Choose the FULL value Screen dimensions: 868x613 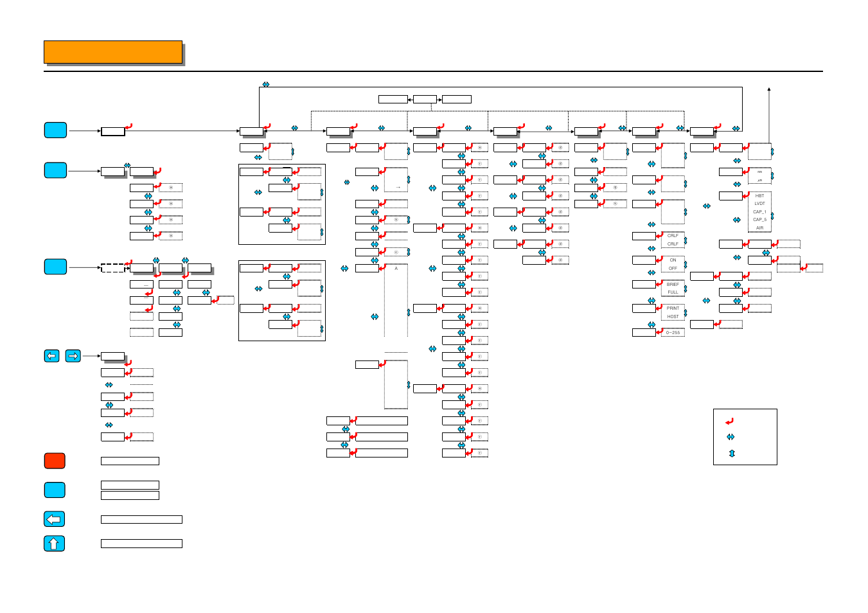(673, 292)
